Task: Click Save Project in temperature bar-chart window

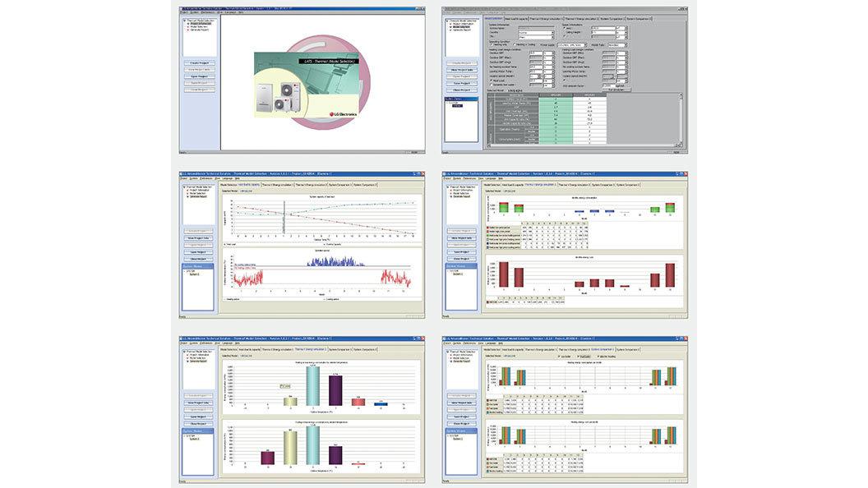Action: coord(198,417)
